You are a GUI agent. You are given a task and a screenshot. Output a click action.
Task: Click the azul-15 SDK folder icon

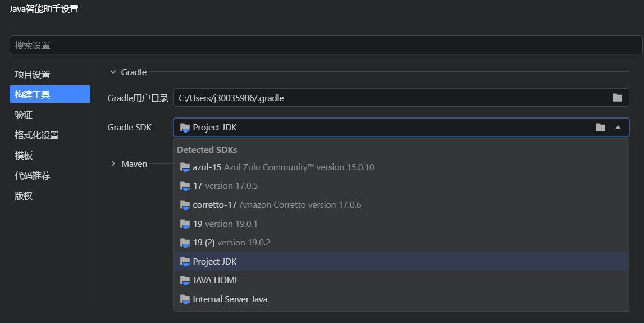click(x=185, y=167)
